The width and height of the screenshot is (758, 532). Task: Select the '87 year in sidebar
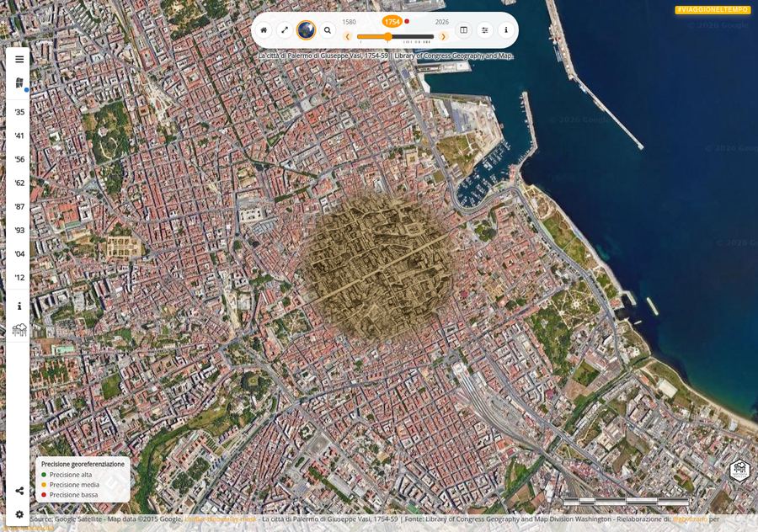click(x=19, y=207)
